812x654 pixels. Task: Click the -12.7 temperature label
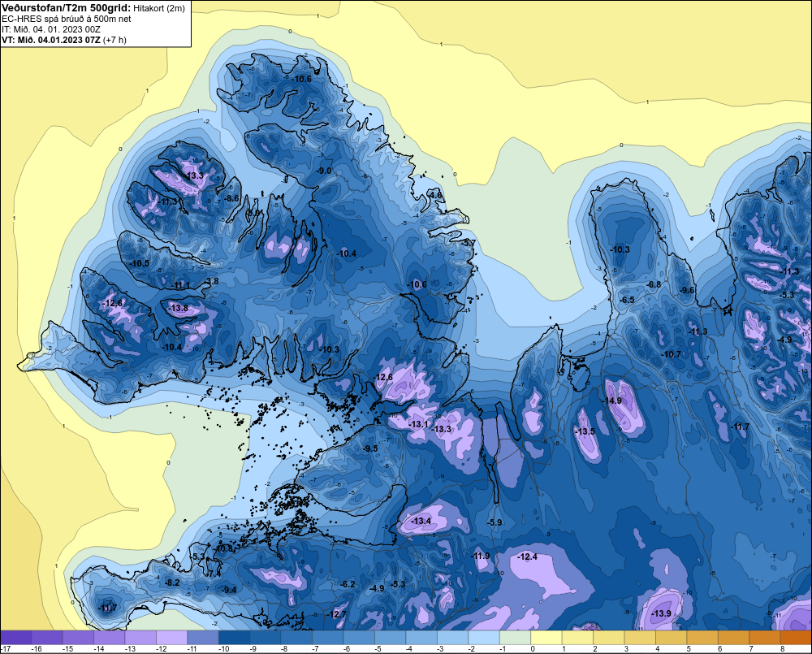337,613
